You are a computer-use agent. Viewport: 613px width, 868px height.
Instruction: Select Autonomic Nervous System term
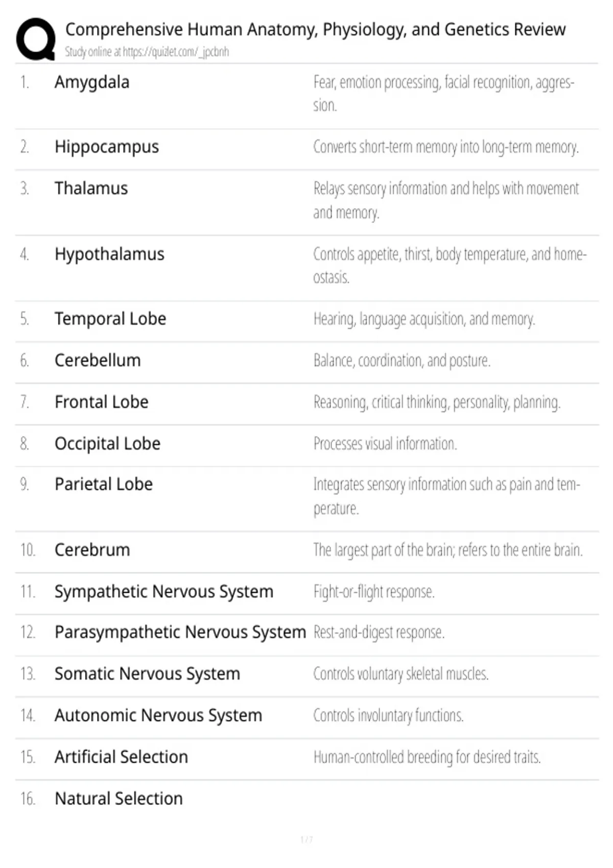pyautogui.click(x=158, y=715)
